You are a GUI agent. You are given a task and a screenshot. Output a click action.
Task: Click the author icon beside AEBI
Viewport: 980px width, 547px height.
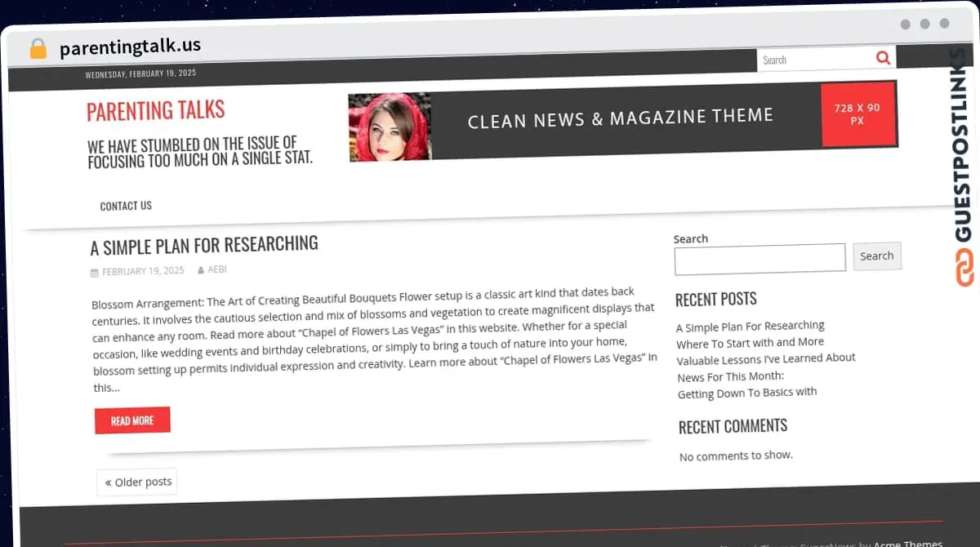(x=201, y=270)
